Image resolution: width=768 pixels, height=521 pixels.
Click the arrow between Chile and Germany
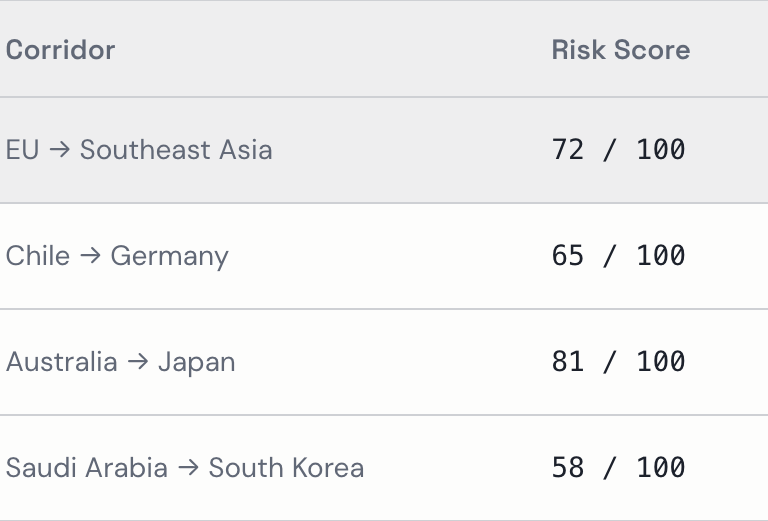tap(90, 256)
